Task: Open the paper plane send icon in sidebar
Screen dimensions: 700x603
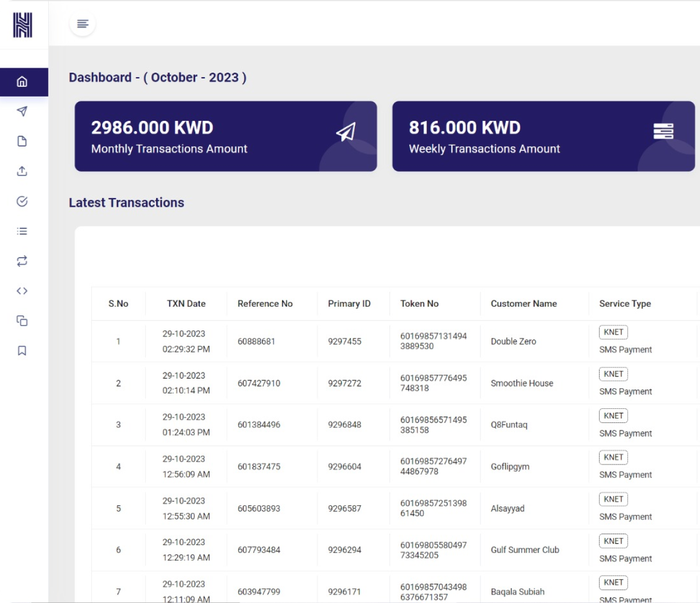Action: [22, 111]
